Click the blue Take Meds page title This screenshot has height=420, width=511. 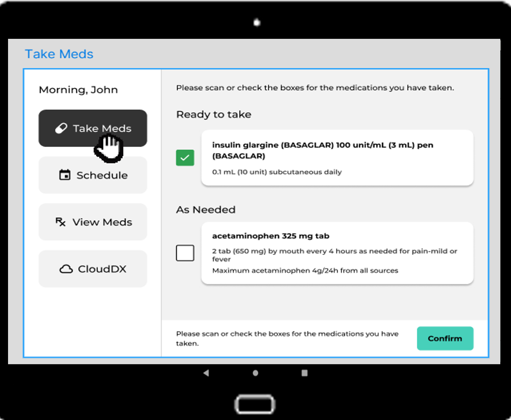tap(59, 54)
